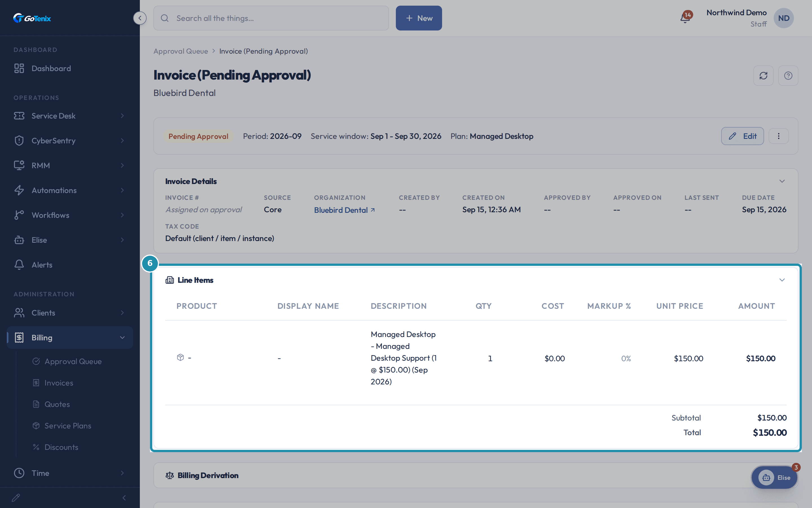Click the Alerts bell icon in sidebar
Image resolution: width=812 pixels, height=508 pixels.
[x=19, y=265]
